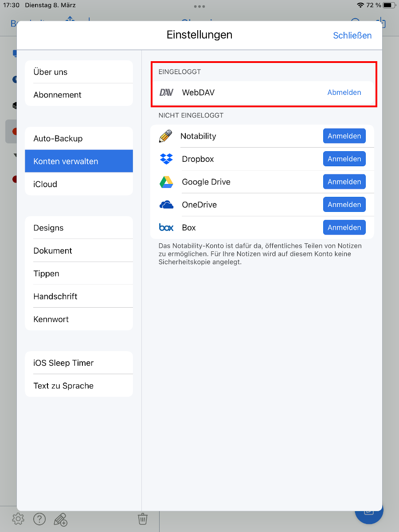Open Text zu Sprache settings
The image size is (399, 532).
[79, 386]
